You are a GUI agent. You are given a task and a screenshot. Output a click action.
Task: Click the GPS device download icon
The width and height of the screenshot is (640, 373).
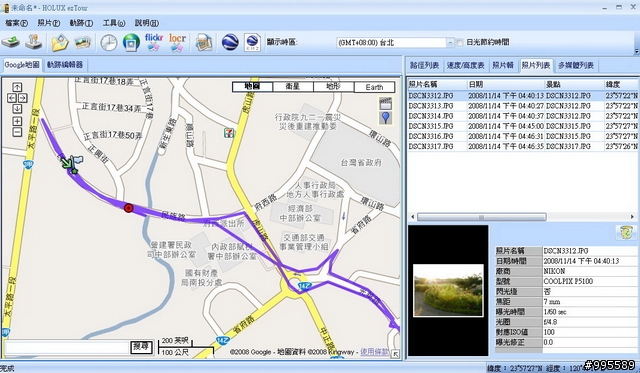10,42
